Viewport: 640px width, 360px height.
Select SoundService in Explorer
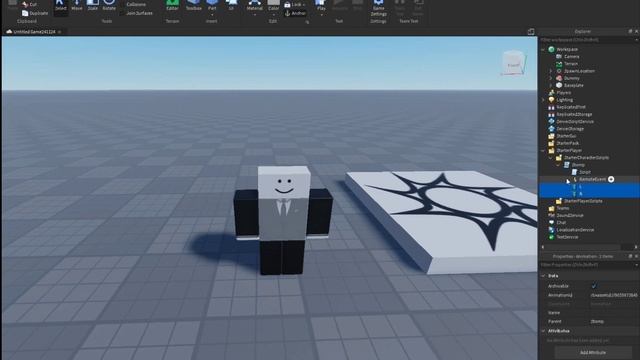click(570, 216)
